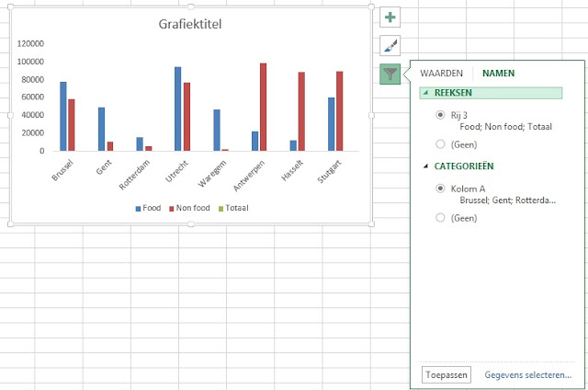
Task: Click the Gent axis label
Action: [104, 167]
